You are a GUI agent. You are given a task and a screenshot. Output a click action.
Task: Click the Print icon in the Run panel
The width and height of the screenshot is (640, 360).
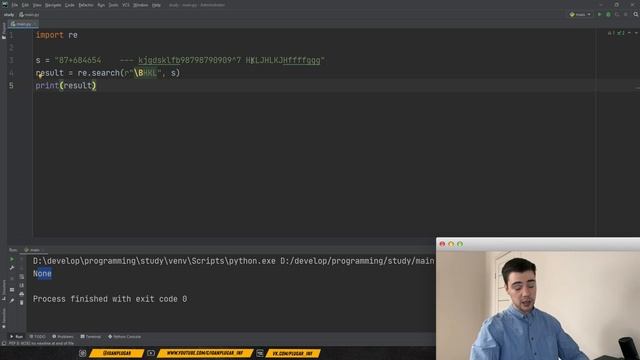[22, 294]
